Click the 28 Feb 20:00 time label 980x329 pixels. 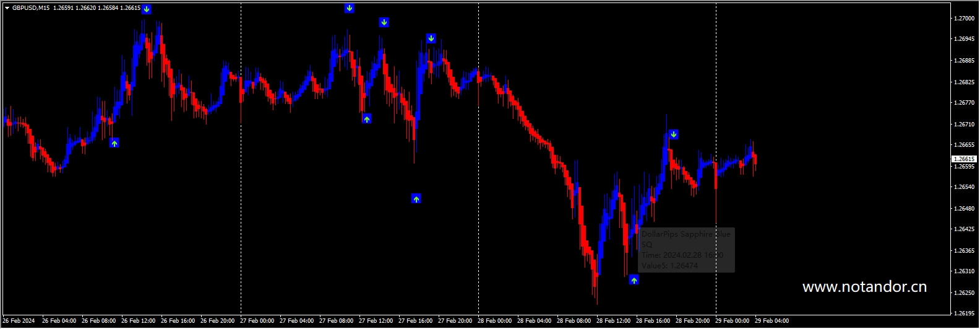693,321
